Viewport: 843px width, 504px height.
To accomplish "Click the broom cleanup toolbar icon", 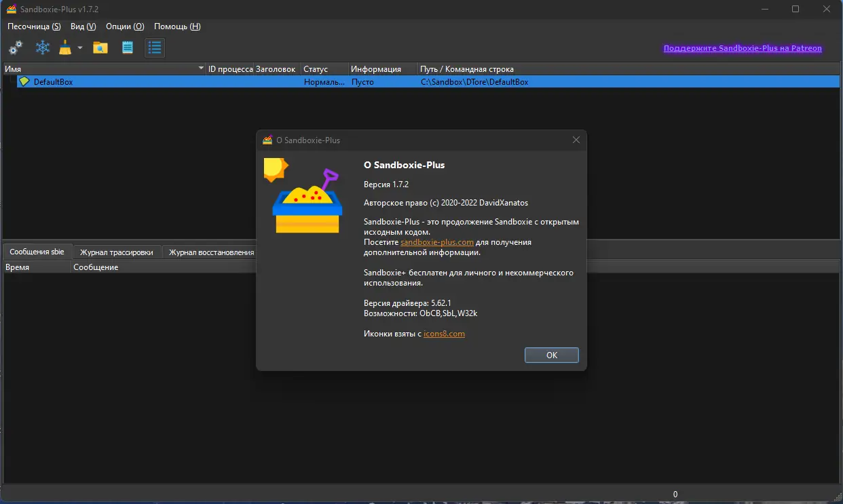I will tap(66, 47).
